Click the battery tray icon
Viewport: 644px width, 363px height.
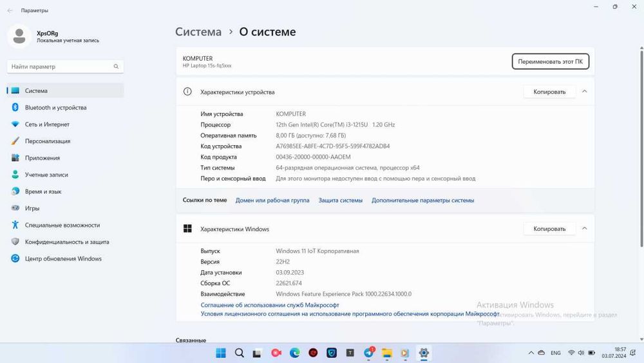coord(591,353)
